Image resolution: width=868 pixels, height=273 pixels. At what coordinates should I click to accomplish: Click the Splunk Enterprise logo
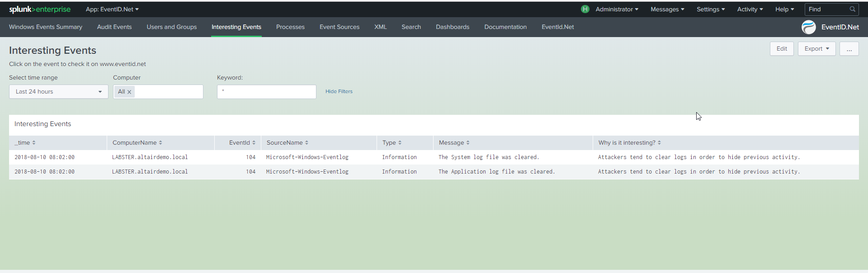click(40, 9)
